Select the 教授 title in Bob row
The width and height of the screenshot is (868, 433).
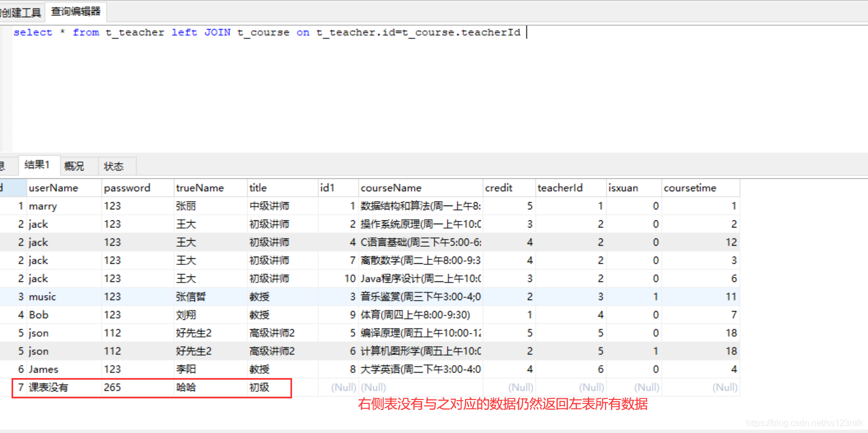pyautogui.click(x=283, y=315)
